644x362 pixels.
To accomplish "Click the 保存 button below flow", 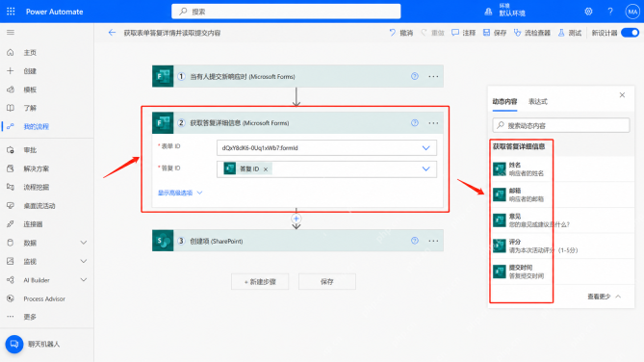I will click(327, 282).
